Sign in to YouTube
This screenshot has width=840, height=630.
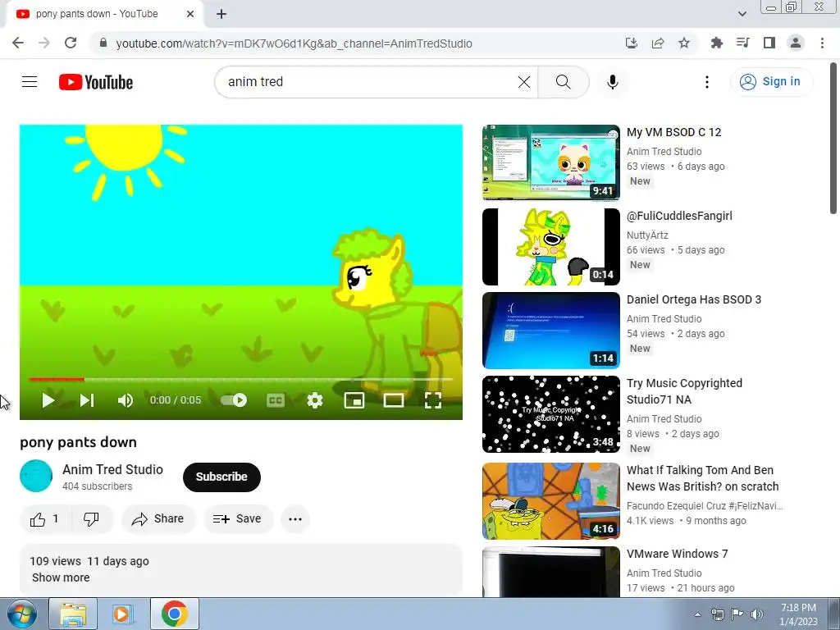point(771,81)
